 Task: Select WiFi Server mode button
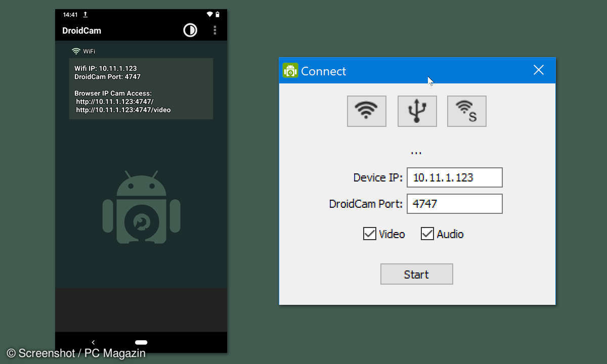467,111
